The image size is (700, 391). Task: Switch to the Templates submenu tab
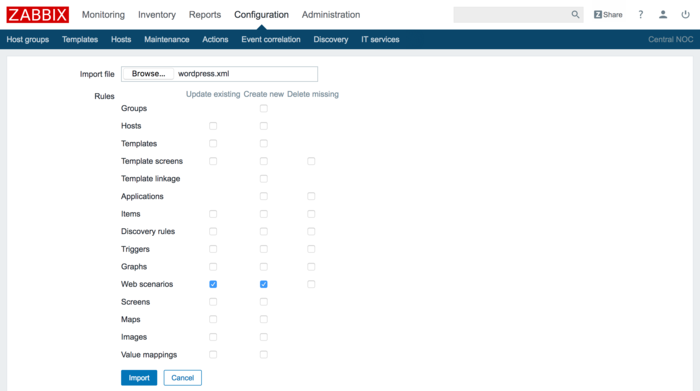coord(80,39)
